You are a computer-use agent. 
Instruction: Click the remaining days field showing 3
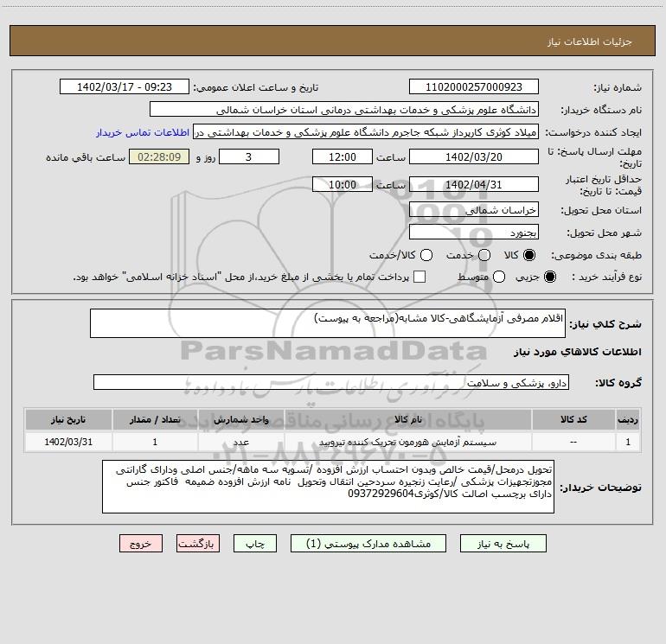pyautogui.click(x=249, y=157)
